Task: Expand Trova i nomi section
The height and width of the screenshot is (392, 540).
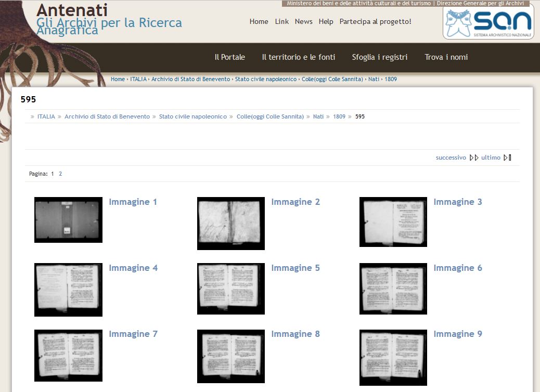Action: [x=446, y=57]
